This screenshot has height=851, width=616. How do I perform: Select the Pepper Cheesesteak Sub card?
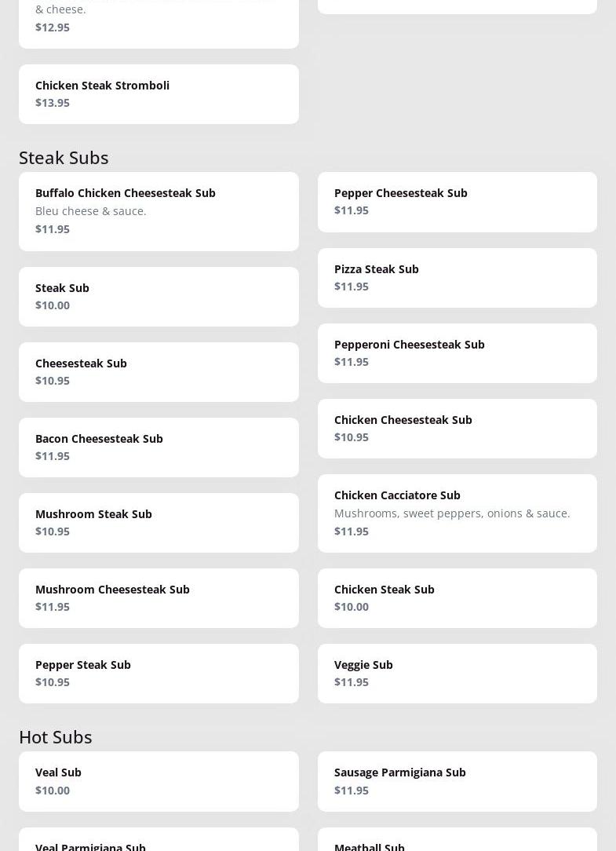457,202
